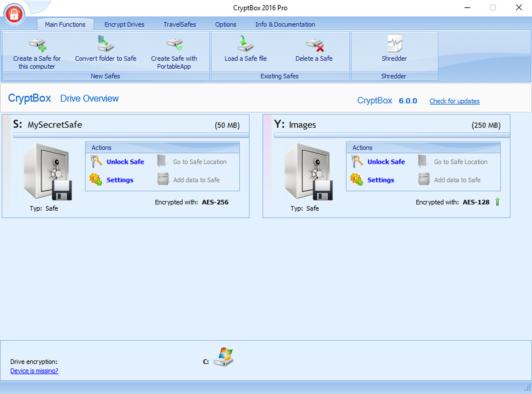
Task: Open the TravelSafes tab
Action: 180,24
